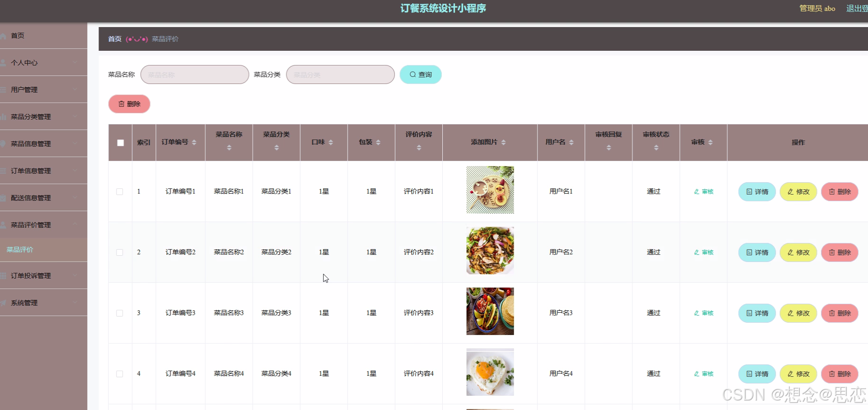Click 菜品分类3 cell text
This screenshot has width=868, height=410.
[276, 313]
